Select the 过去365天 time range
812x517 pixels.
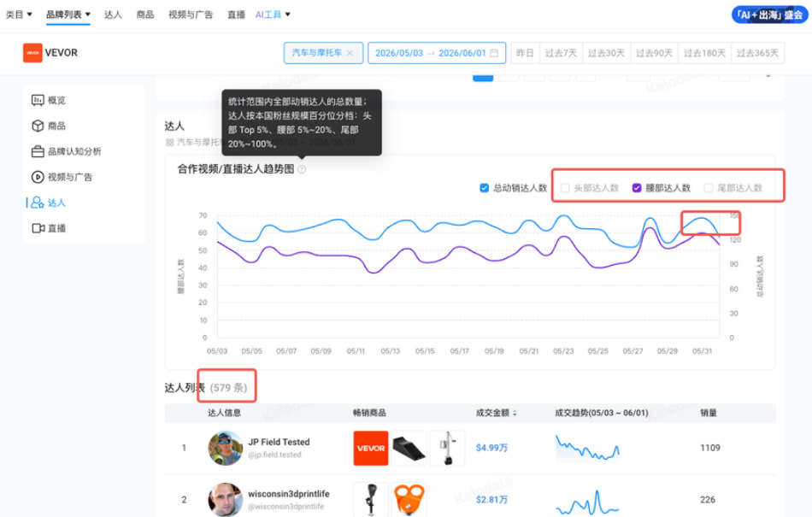(x=757, y=53)
